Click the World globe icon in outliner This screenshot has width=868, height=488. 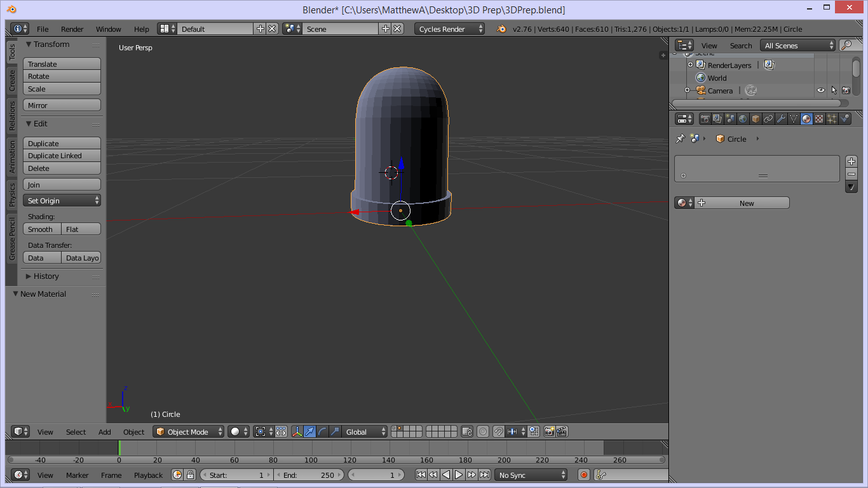click(x=701, y=78)
